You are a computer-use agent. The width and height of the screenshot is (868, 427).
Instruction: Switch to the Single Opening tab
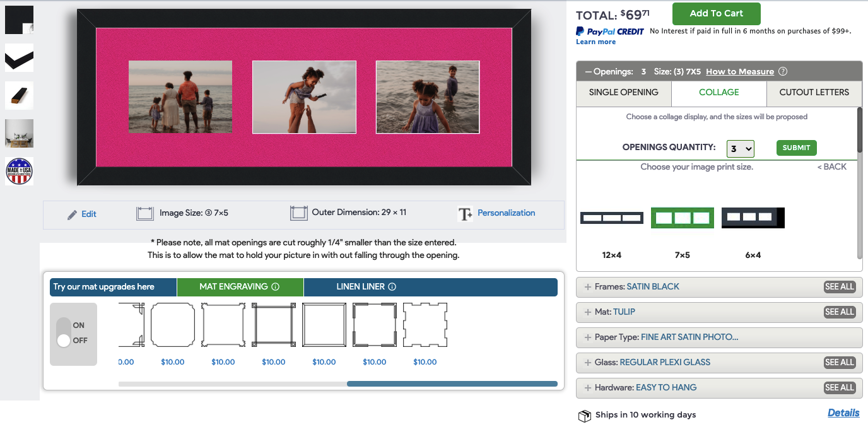623,93
